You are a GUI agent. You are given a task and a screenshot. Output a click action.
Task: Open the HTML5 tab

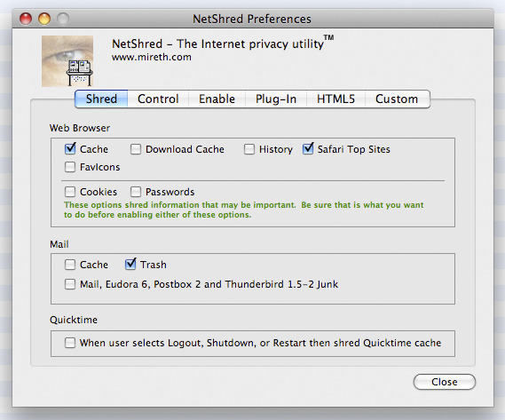[335, 99]
